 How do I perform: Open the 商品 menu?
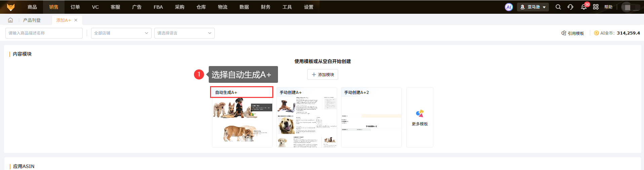click(32, 7)
